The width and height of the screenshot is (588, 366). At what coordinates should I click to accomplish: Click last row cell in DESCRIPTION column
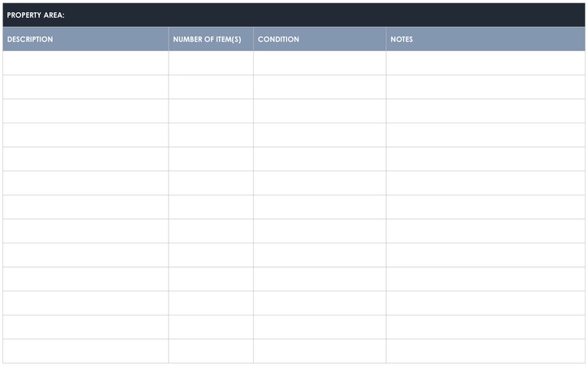[x=85, y=351]
